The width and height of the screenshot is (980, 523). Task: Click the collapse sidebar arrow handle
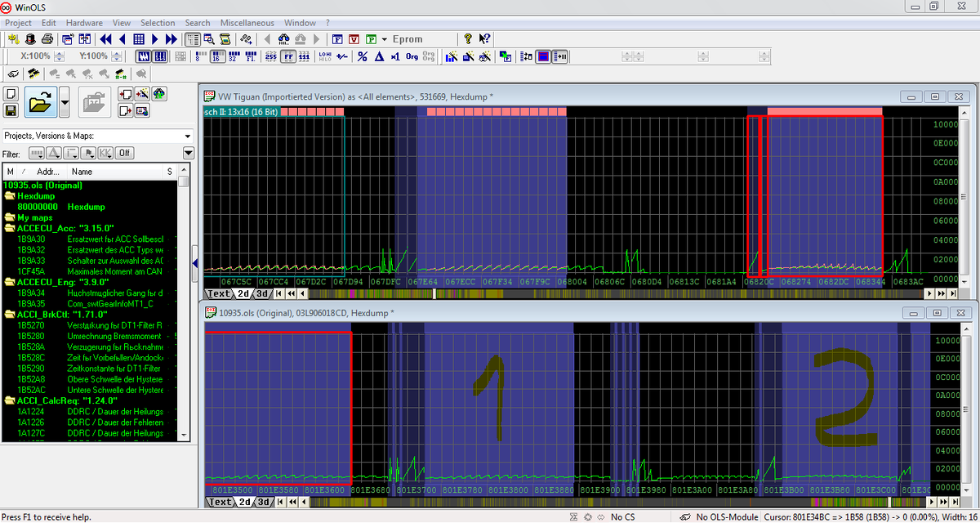(195, 263)
